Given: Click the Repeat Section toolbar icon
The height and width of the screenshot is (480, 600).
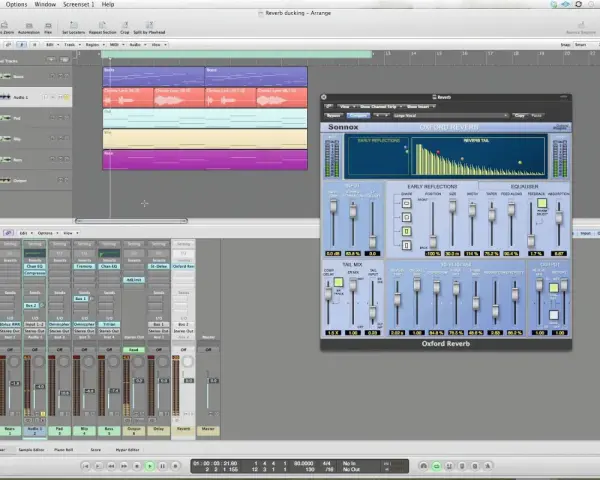Looking at the screenshot, I should coord(102,28).
